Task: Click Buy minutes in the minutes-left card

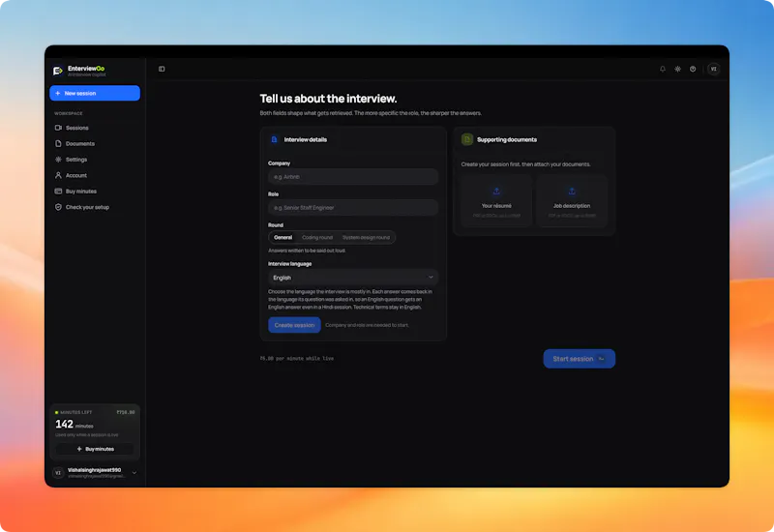Action: point(95,449)
